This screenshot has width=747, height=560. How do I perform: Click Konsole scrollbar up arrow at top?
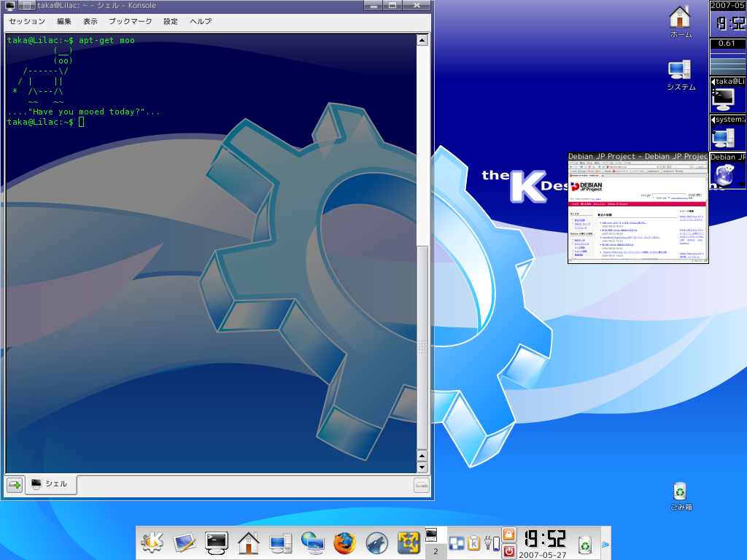(x=422, y=41)
